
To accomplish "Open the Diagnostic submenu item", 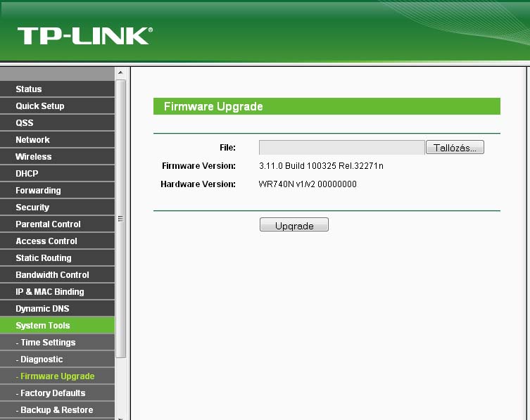I will click(x=57, y=359).
